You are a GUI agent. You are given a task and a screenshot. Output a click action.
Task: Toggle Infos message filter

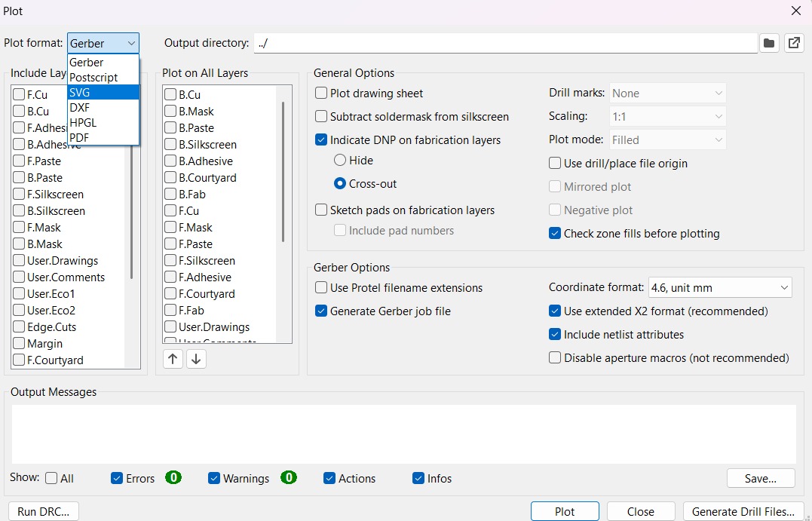click(418, 478)
